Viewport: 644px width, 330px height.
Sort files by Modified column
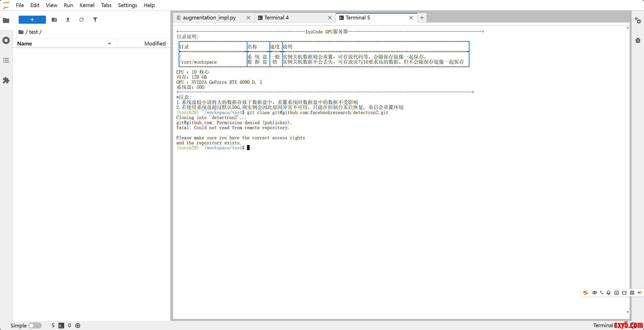[155, 43]
